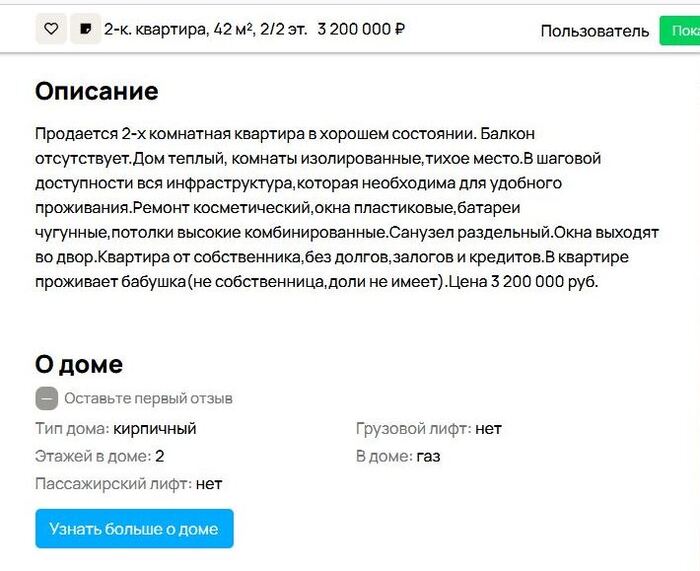Image resolution: width=700 pixels, height=571 pixels.
Task: Click "Грузовой лифт: нет" detail
Action: (428, 429)
